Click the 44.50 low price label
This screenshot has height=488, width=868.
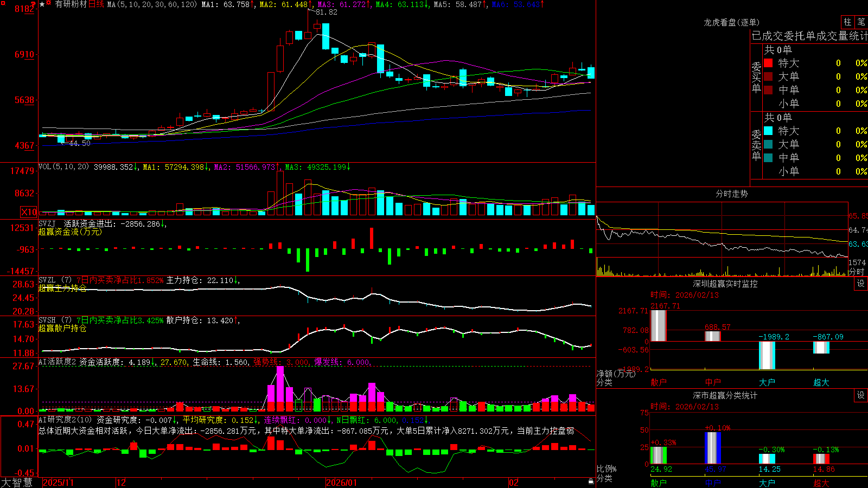80,143
